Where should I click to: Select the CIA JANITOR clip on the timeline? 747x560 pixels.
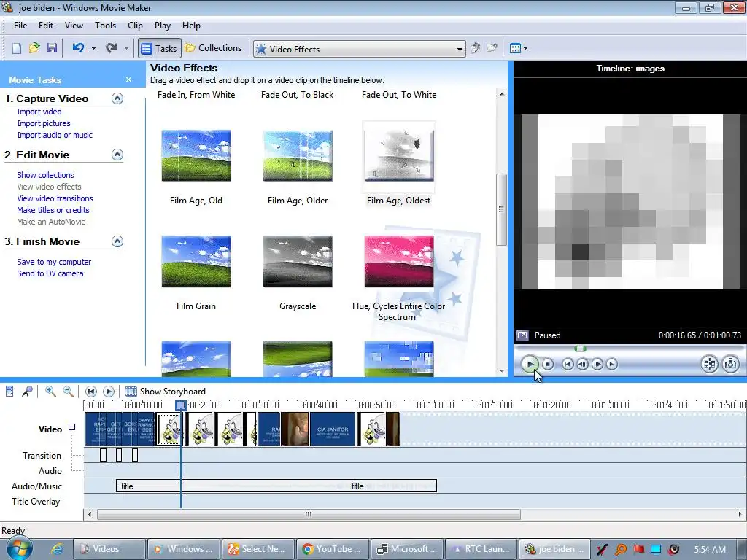tap(333, 429)
